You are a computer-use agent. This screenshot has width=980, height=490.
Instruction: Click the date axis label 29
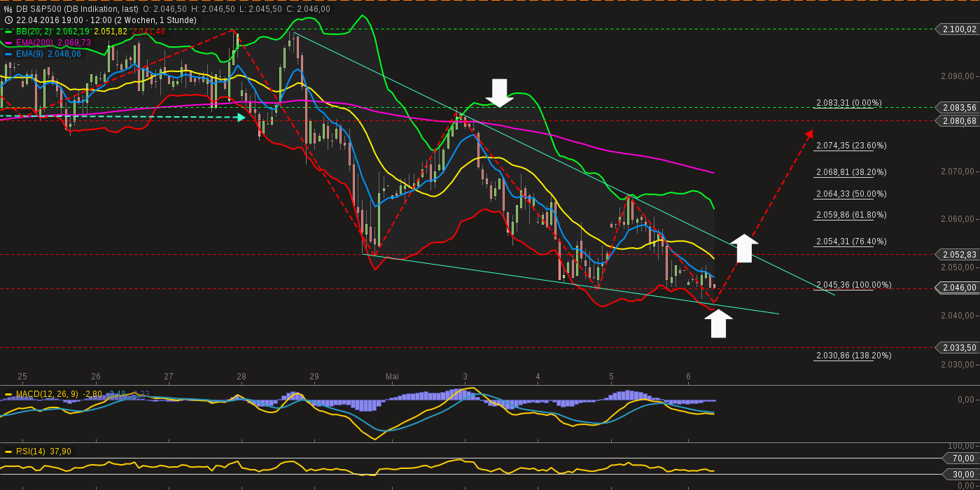coord(314,377)
